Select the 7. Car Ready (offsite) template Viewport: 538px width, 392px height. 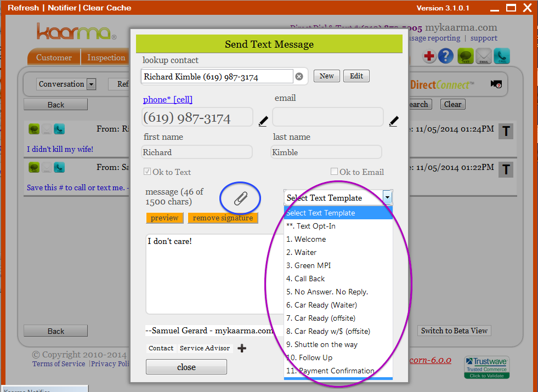pos(338,319)
